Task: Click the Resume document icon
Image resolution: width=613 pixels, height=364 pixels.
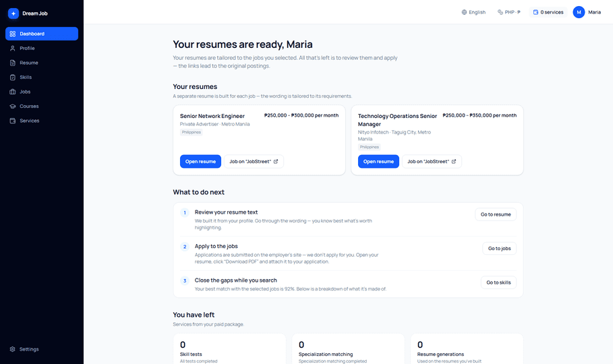Action: pyautogui.click(x=13, y=63)
